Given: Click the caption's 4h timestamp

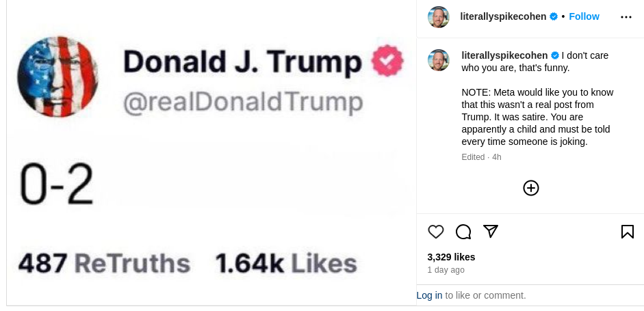Looking at the screenshot, I should coord(497,157).
